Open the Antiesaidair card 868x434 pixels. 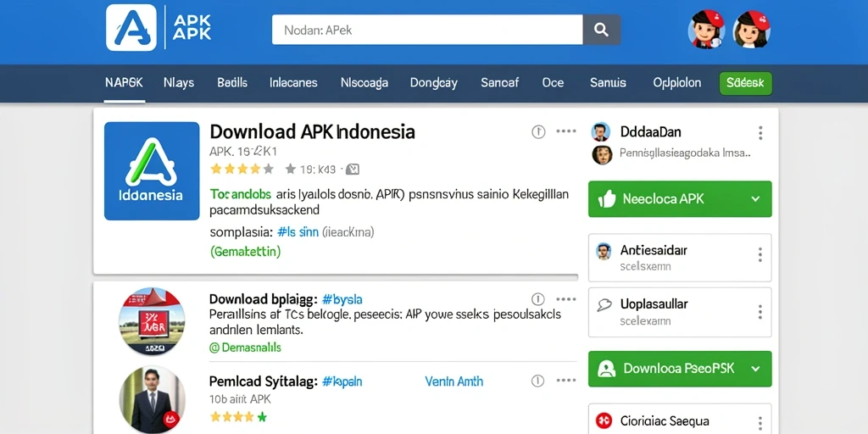tap(680, 258)
